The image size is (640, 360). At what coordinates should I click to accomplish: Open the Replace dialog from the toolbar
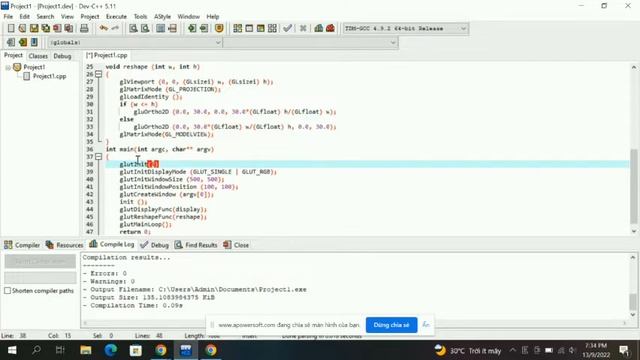point(145,28)
